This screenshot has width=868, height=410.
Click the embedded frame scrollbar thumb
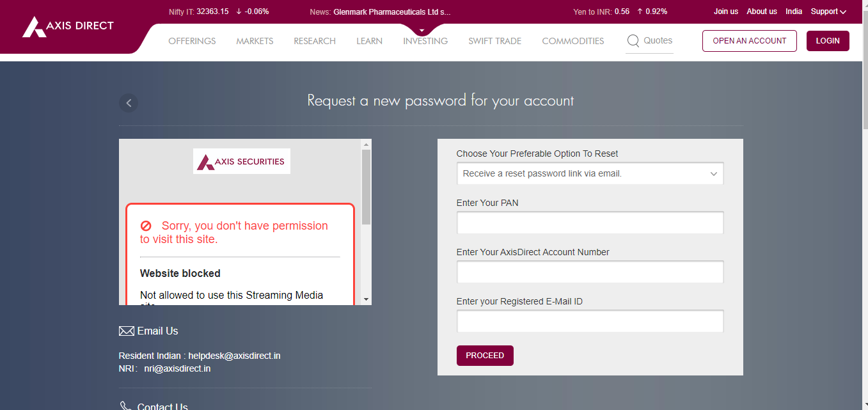[366, 187]
